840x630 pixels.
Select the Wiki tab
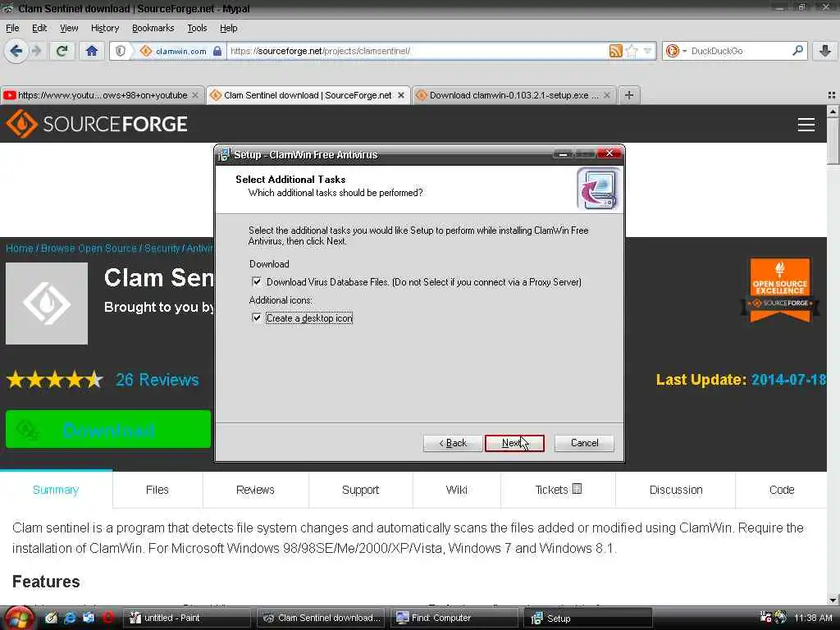(456, 490)
